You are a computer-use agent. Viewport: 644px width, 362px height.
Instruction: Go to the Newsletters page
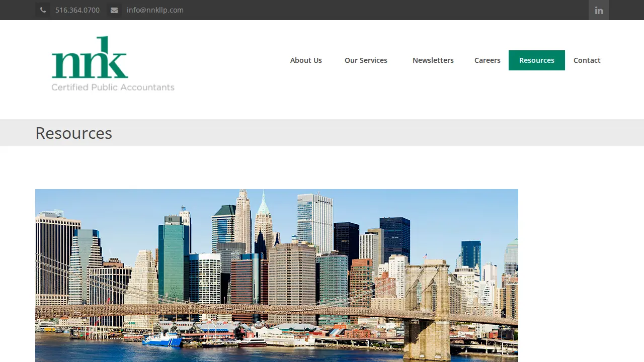(x=433, y=60)
